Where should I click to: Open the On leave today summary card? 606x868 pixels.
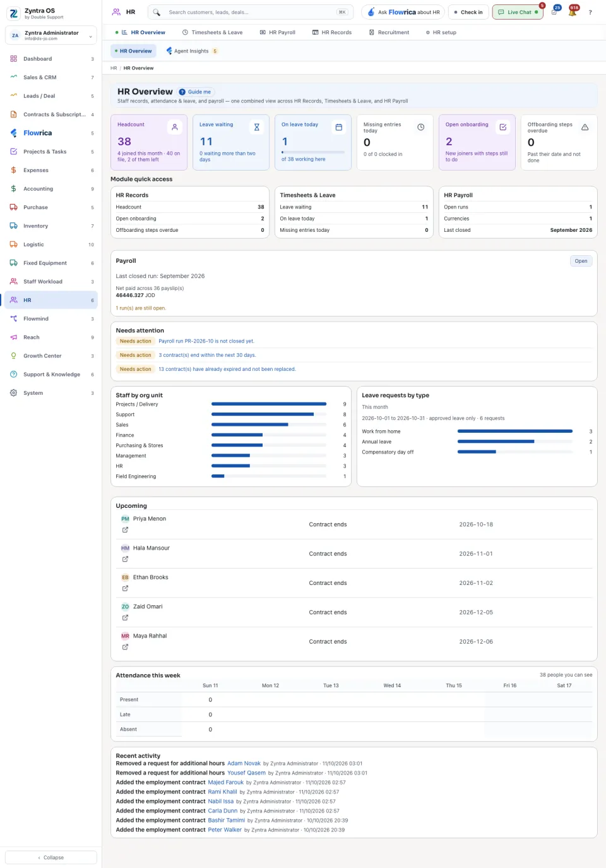pyautogui.click(x=313, y=142)
